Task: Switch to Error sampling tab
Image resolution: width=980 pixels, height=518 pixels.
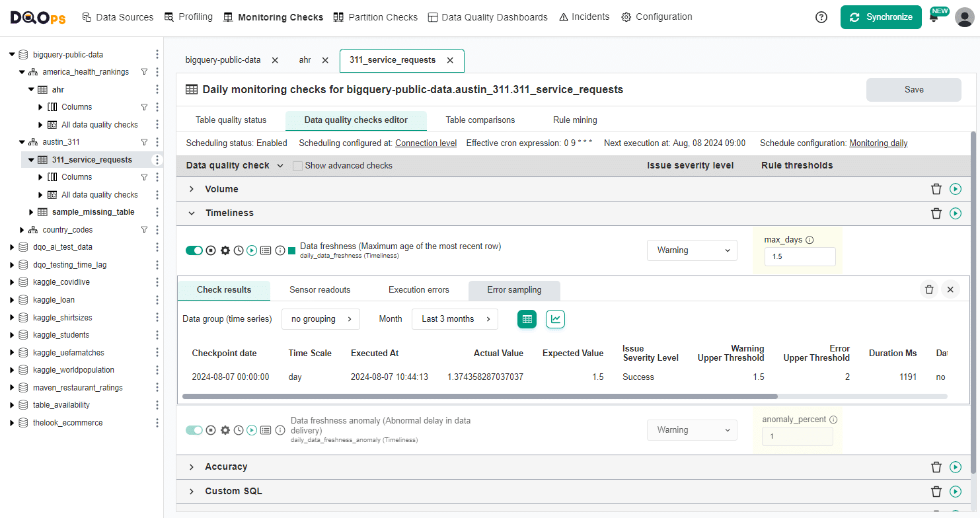Action: (514, 290)
